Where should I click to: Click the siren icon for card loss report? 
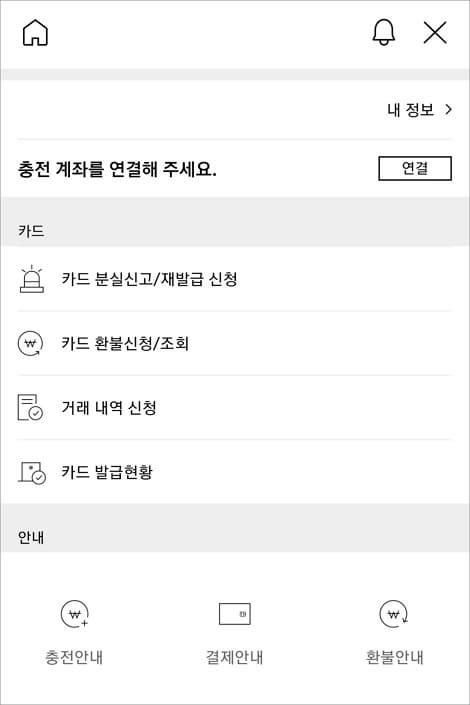[x=31, y=279]
